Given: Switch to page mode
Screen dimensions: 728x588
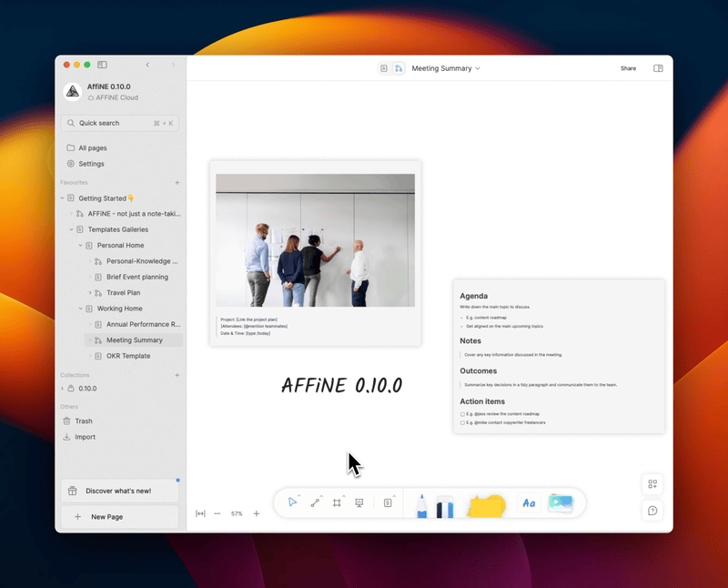Looking at the screenshot, I should coord(383,68).
